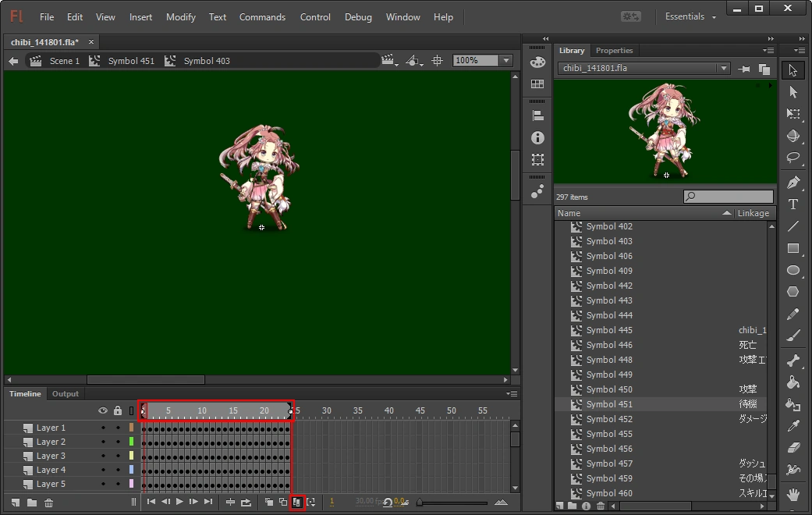Pick the Lasso tool
812x515 pixels.
793,158
